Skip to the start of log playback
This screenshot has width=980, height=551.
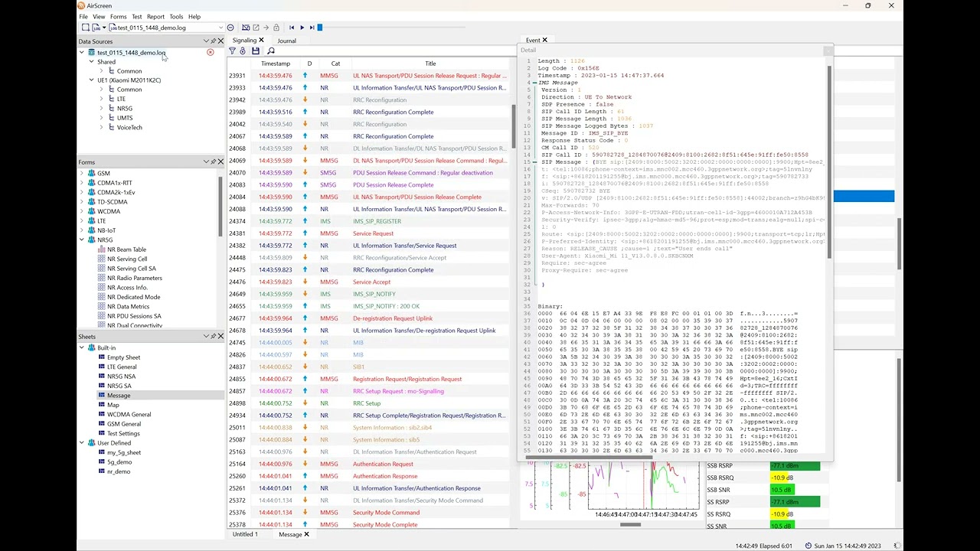(x=291, y=28)
